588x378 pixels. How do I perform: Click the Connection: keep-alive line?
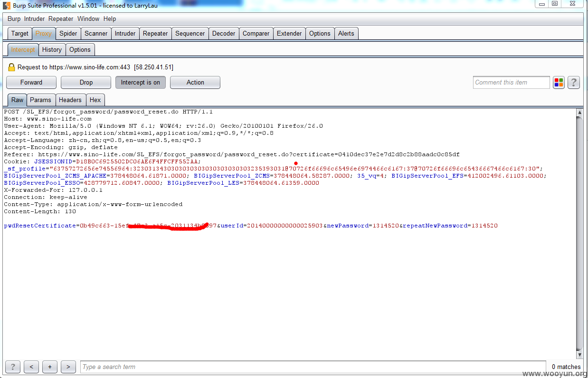(46, 198)
